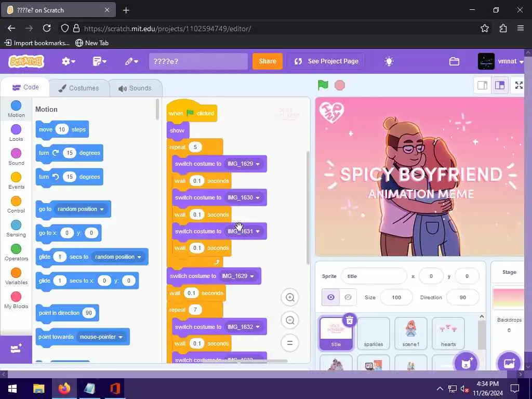Image resolution: width=532 pixels, height=399 pixels.
Task: Click the move 10 steps block
Action: click(x=62, y=129)
